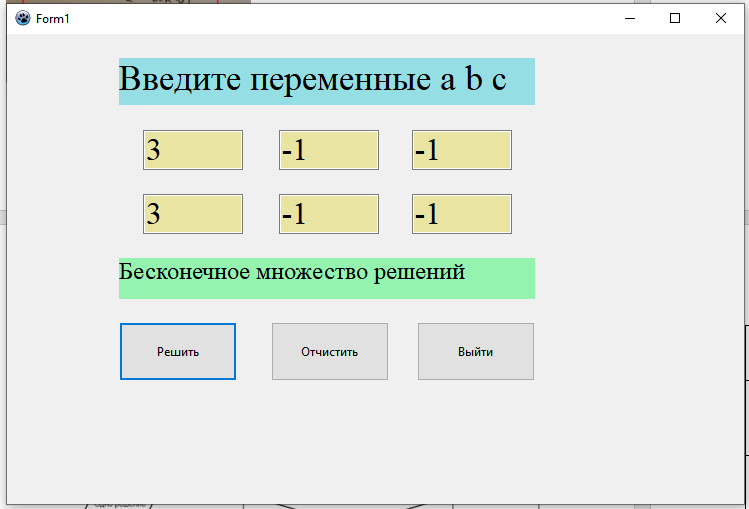
Task: Focus the first-row input containing 3
Action: (x=193, y=150)
